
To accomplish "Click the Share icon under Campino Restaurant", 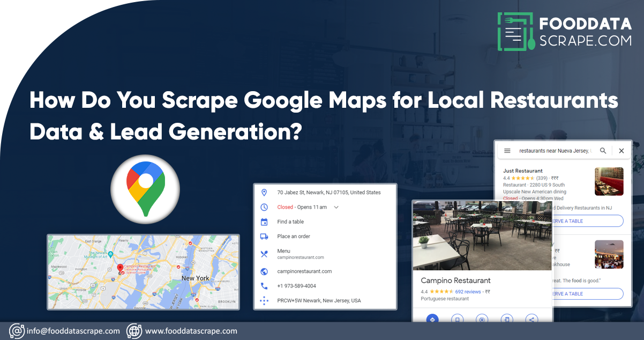I will 531,319.
